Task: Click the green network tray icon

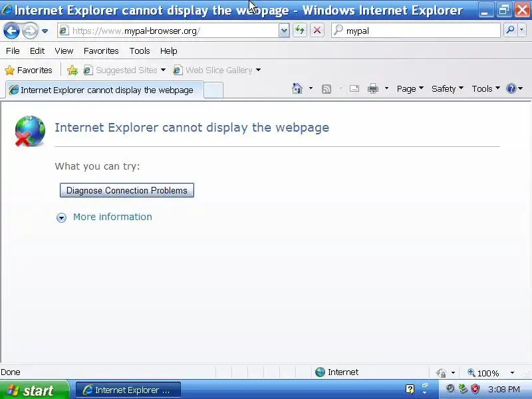Action: tap(463, 389)
